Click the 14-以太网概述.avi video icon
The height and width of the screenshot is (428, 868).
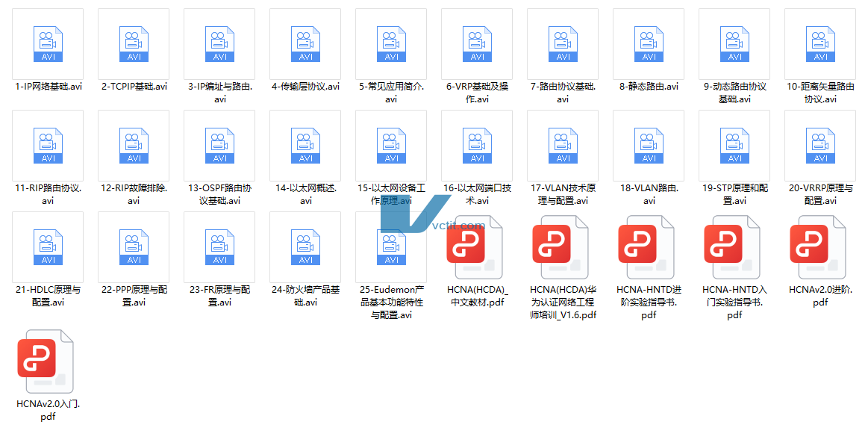[x=305, y=146]
